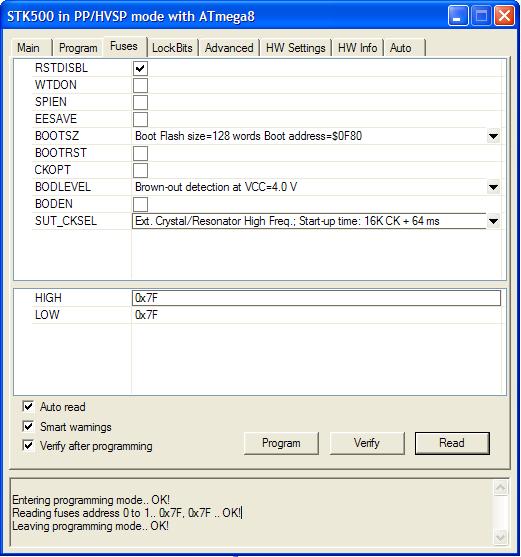This screenshot has width=521, height=557.
Task: Click the HIGH fuse value field 0x7F
Action: coord(316,298)
